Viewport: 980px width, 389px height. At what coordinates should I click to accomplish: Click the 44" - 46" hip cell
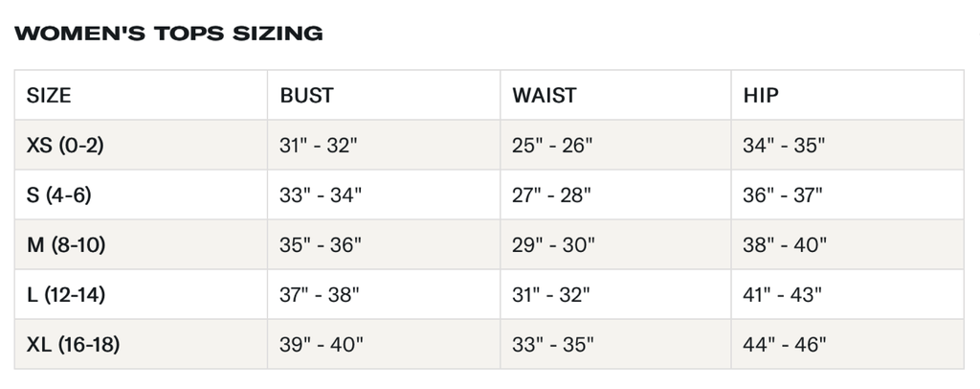785,345
